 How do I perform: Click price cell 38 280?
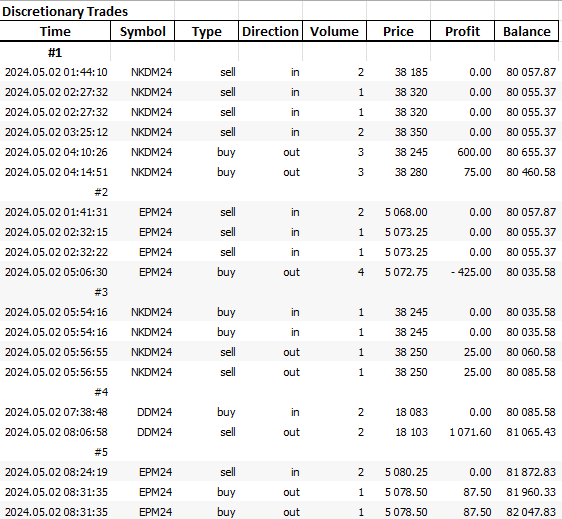pyautogui.click(x=411, y=172)
